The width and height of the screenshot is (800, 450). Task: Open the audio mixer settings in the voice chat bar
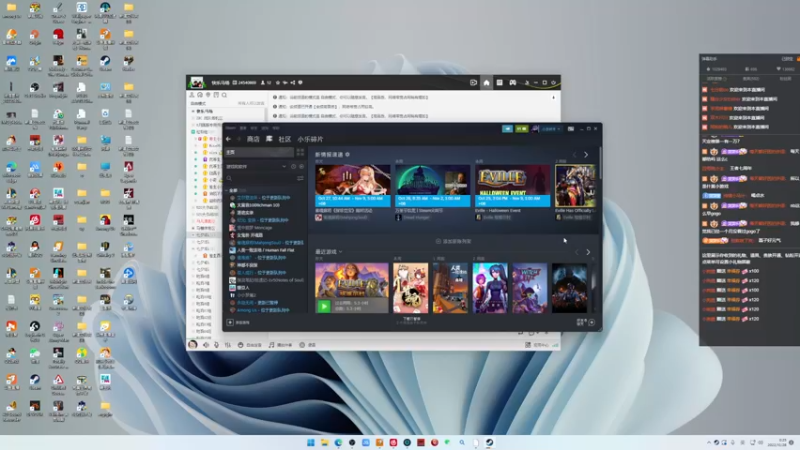[x=228, y=345]
